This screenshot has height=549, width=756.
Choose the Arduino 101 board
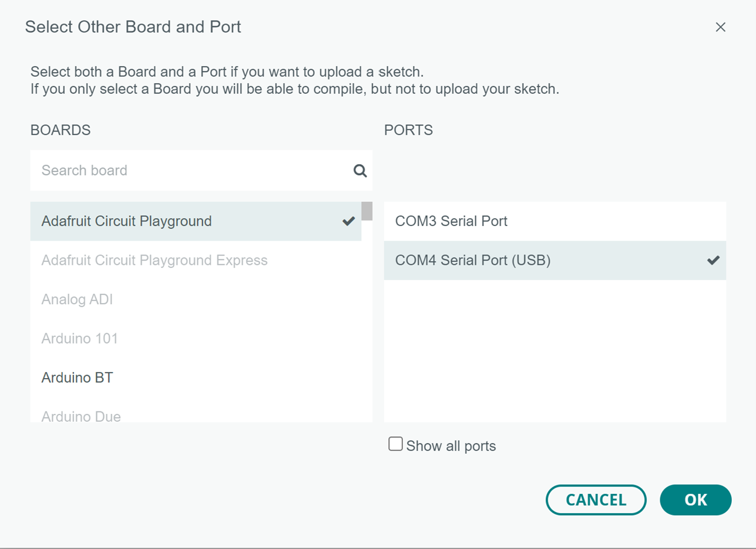click(196, 339)
